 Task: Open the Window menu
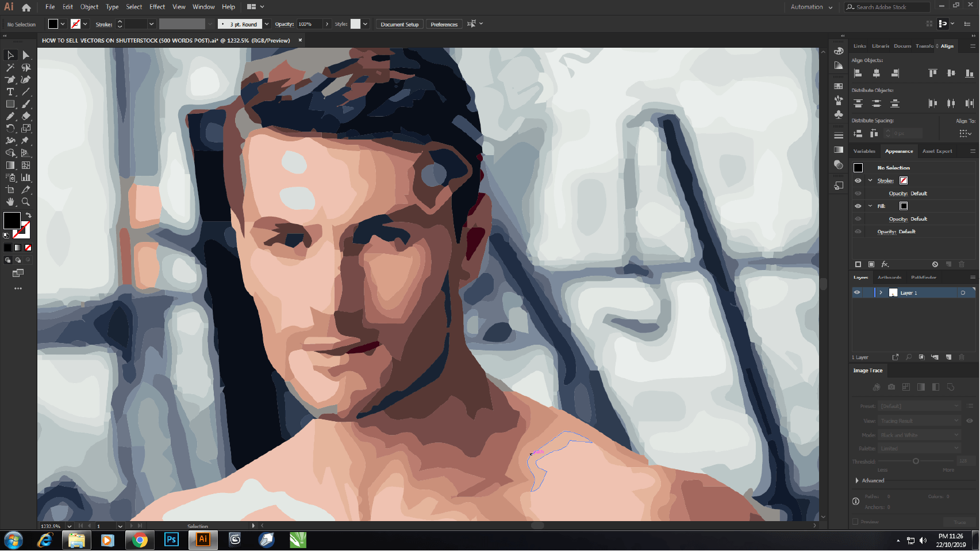point(203,7)
